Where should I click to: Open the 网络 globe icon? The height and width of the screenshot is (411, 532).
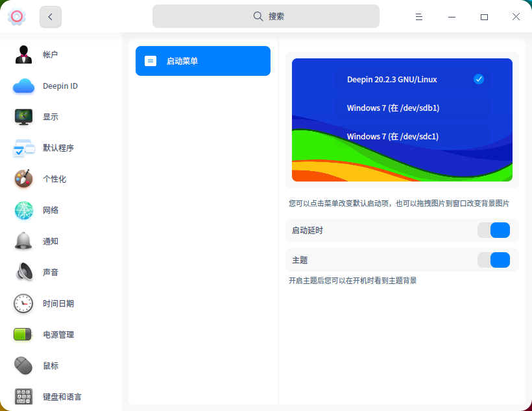coord(23,210)
